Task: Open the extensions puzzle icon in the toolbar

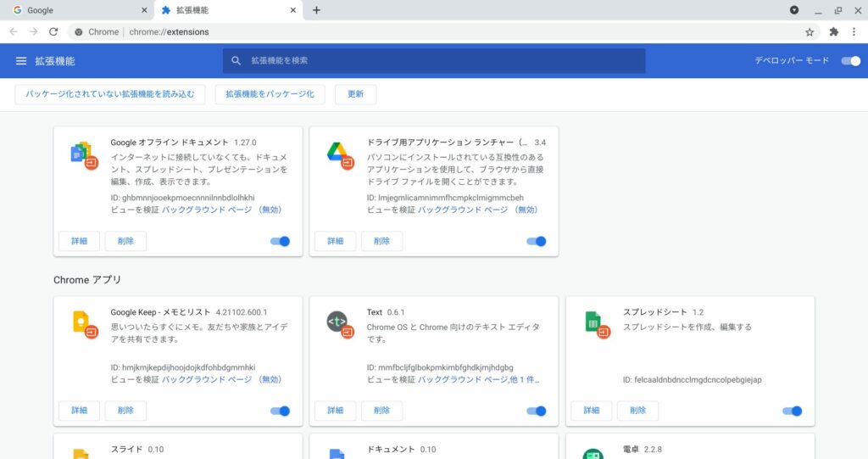Action: pyautogui.click(x=834, y=32)
